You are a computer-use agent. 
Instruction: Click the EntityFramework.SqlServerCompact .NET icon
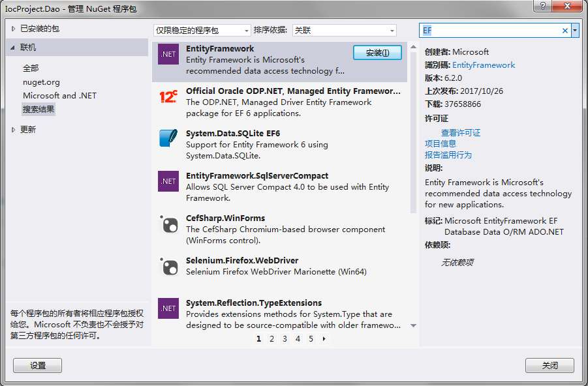[x=168, y=181]
